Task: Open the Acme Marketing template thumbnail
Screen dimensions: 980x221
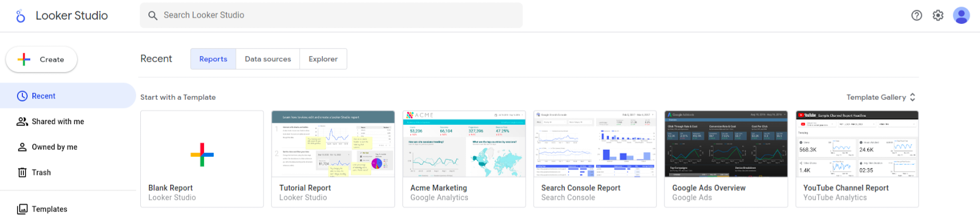Action: 464,144
